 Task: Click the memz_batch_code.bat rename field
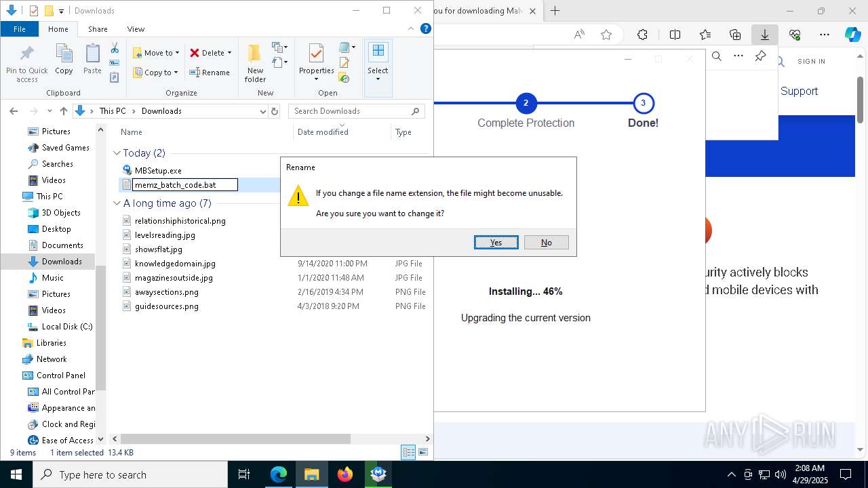point(184,185)
